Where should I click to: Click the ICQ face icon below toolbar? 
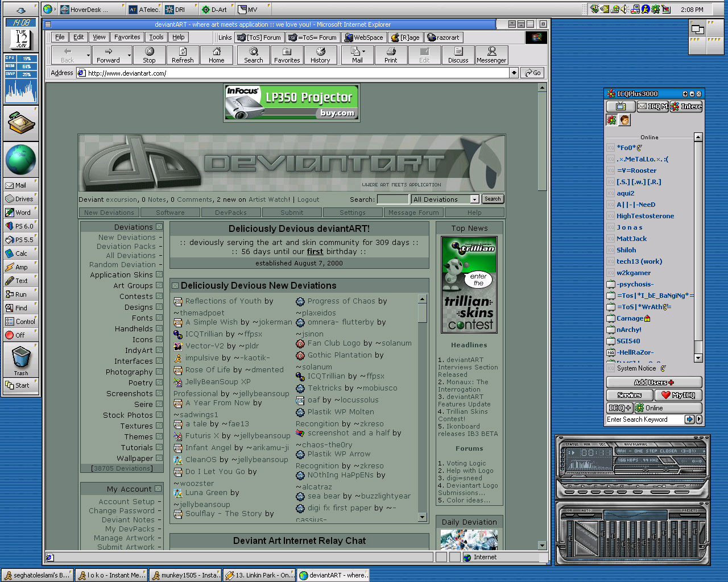tap(624, 120)
